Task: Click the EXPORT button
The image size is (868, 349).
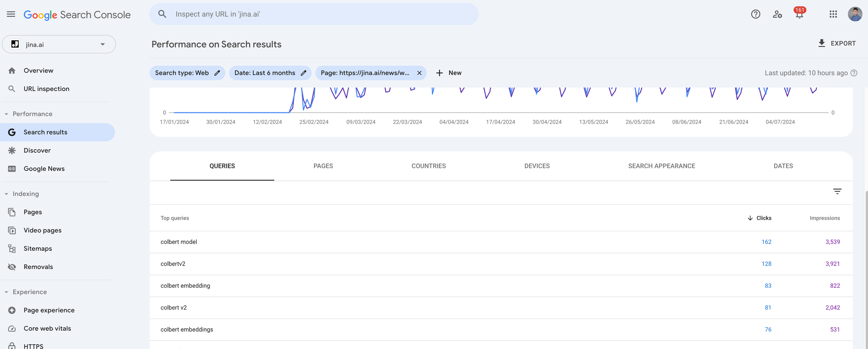Action: tap(837, 43)
